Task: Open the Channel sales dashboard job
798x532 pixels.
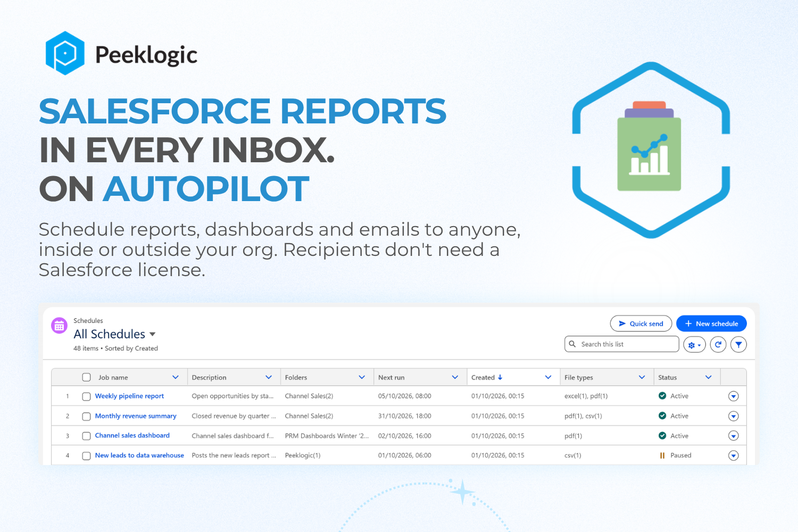Action: [132, 435]
